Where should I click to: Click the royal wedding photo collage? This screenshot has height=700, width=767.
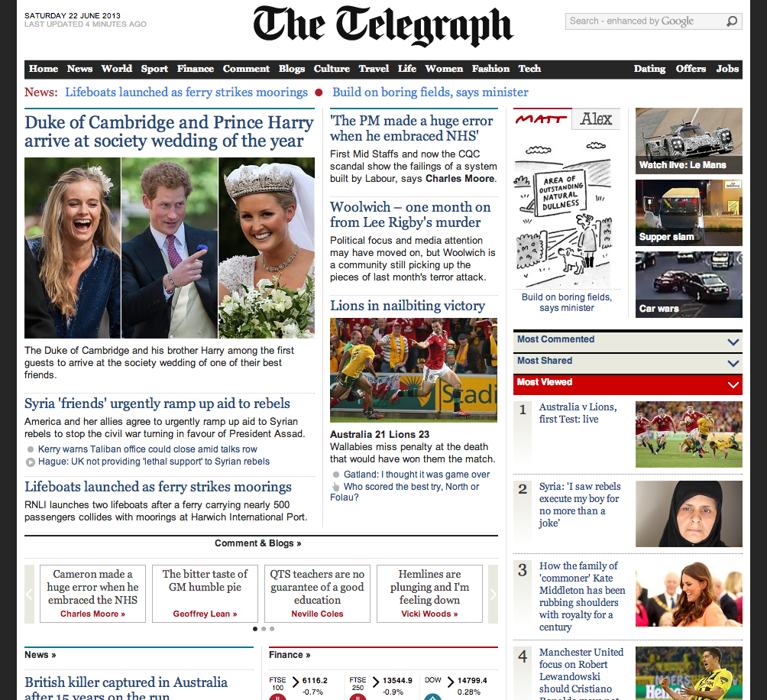point(170,248)
